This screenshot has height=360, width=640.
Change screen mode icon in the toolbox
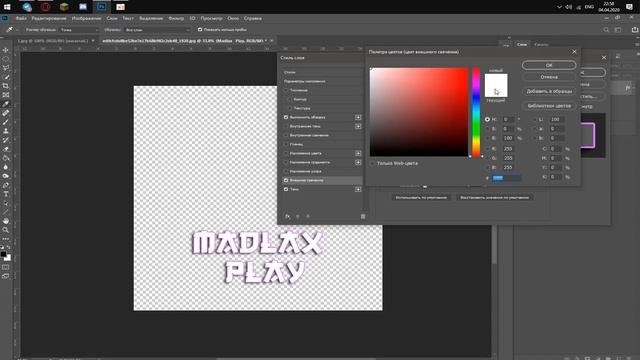(x=6, y=276)
